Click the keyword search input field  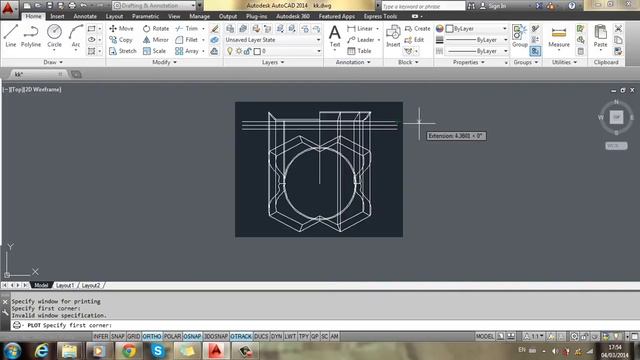coord(422,6)
